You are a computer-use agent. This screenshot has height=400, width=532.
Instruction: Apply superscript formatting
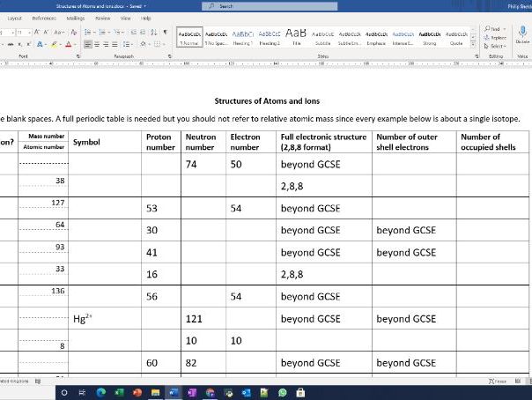pyautogui.click(x=29, y=44)
